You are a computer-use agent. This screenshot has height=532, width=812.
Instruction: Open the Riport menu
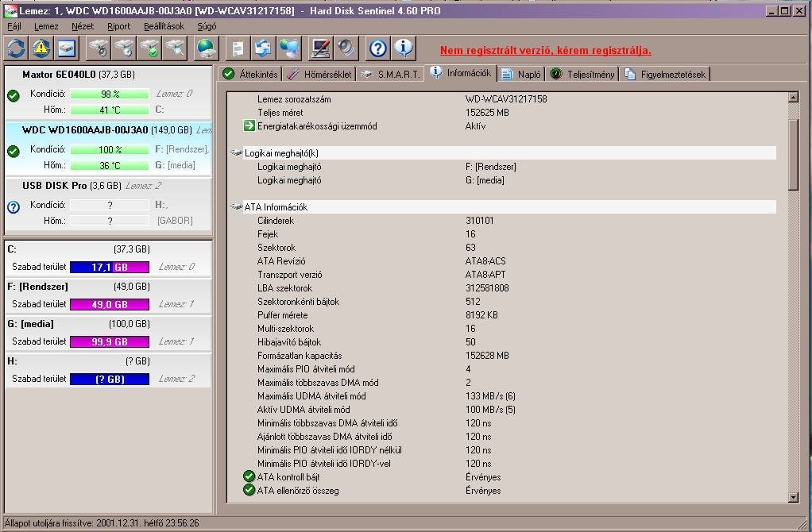pyautogui.click(x=118, y=26)
